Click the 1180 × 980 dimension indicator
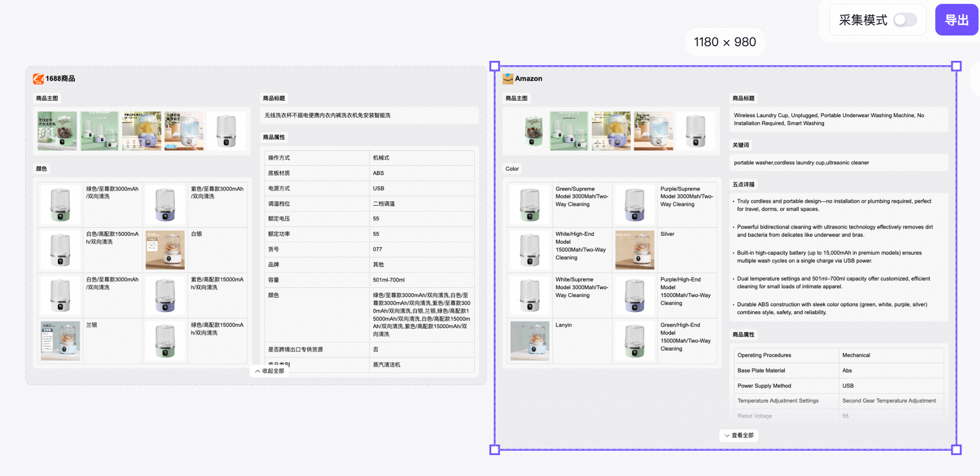Image resolution: width=980 pixels, height=476 pixels. (725, 41)
